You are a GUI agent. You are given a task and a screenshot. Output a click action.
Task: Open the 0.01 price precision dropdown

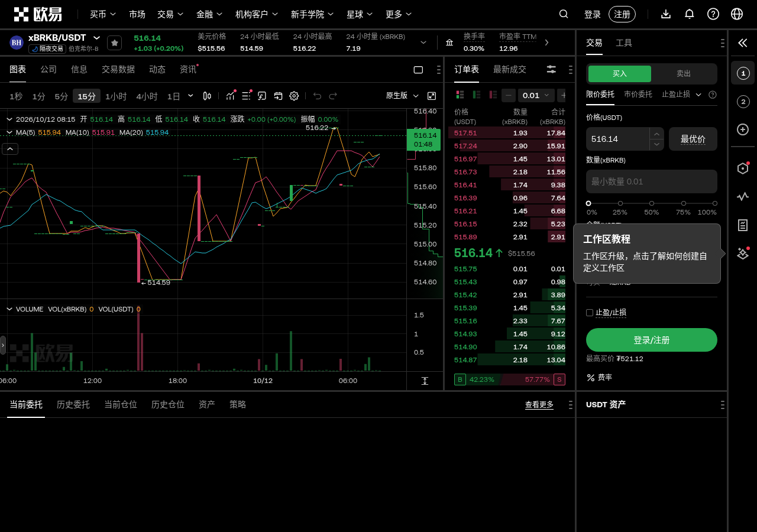[x=536, y=95]
